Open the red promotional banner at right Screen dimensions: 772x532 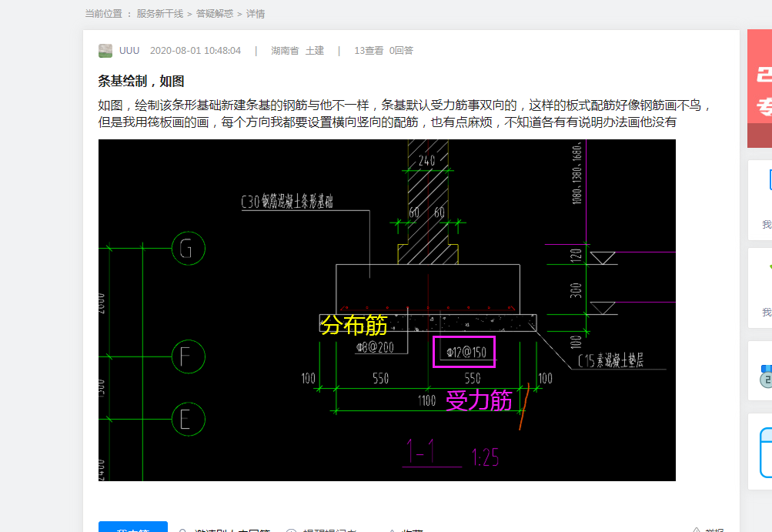click(760, 89)
